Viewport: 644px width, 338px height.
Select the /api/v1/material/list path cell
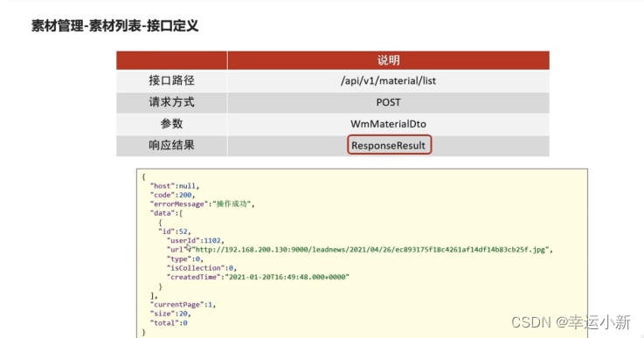pyautogui.click(x=388, y=81)
